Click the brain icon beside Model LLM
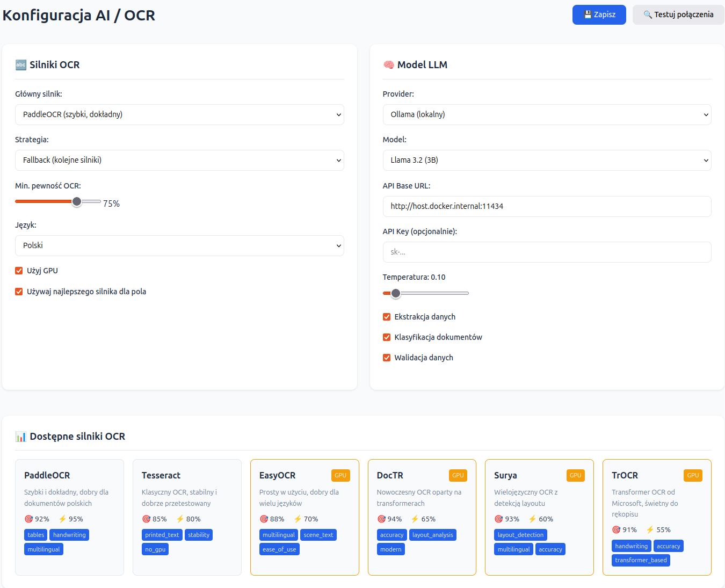Image resolution: width=725 pixels, height=588 pixels. pyautogui.click(x=388, y=65)
